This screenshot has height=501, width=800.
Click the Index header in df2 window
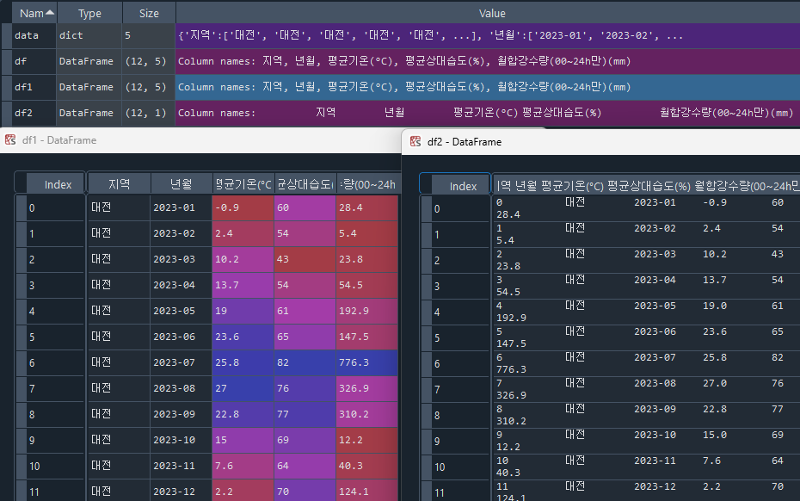click(461, 186)
